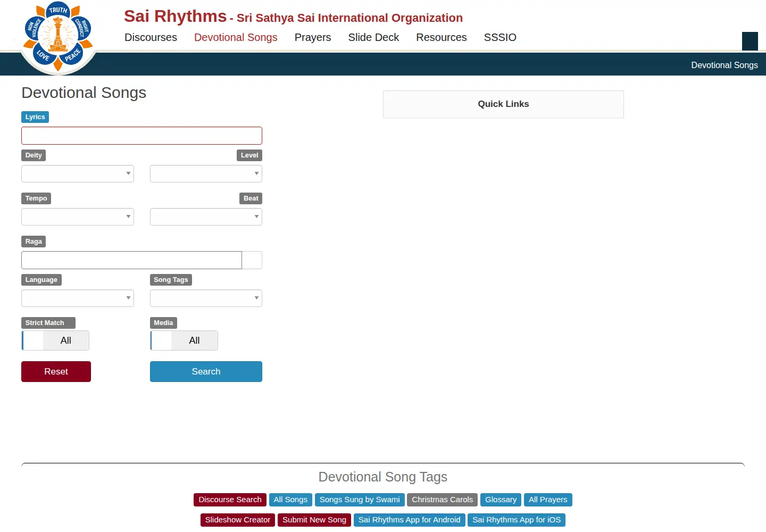Image resolution: width=766 pixels, height=532 pixels.
Task: Click into the Raga input field
Action: pos(131,260)
